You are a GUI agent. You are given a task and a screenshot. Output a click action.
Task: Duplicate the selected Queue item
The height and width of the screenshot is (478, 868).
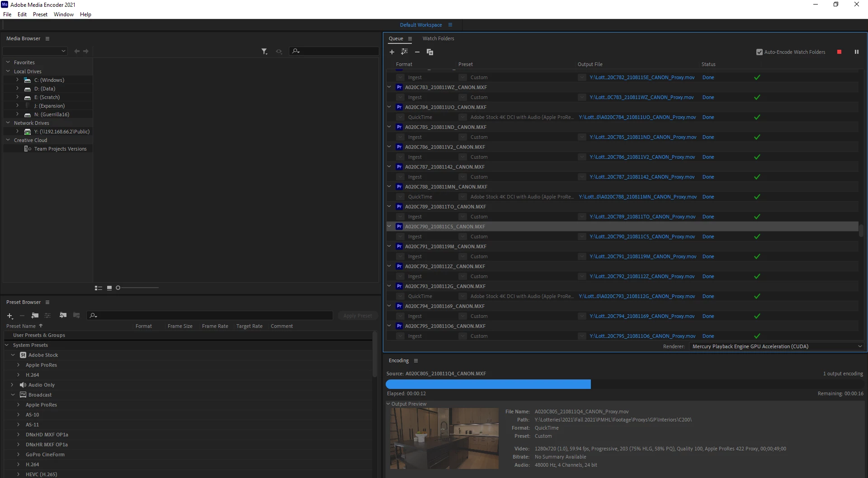pos(430,52)
